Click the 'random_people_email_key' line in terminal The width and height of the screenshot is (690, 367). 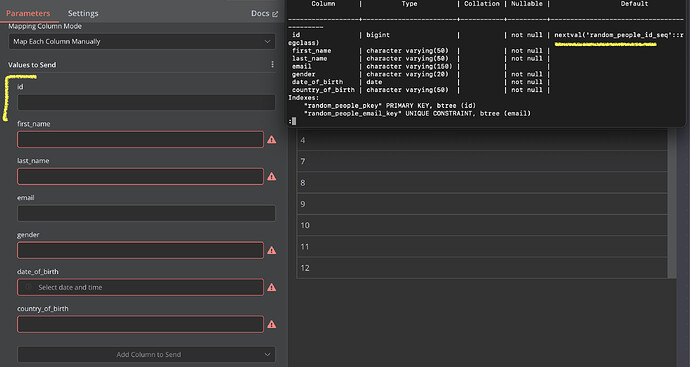(417, 114)
